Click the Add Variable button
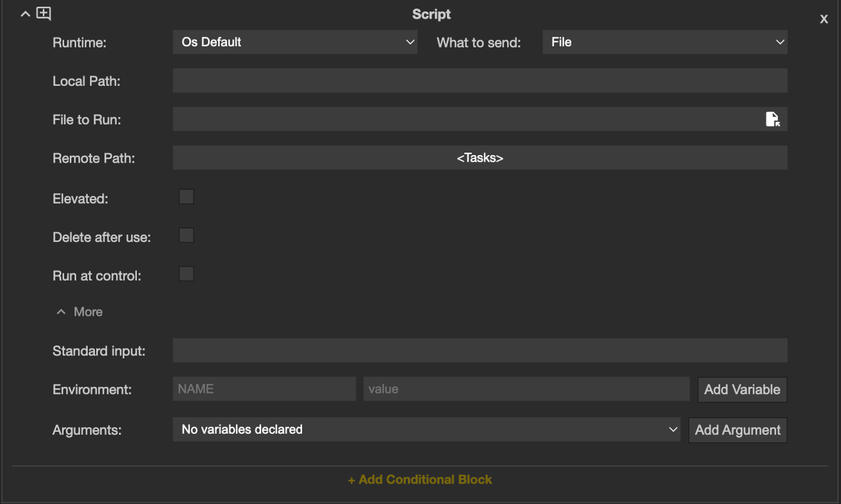Screen dimensions: 841x504 pos(742,389)
